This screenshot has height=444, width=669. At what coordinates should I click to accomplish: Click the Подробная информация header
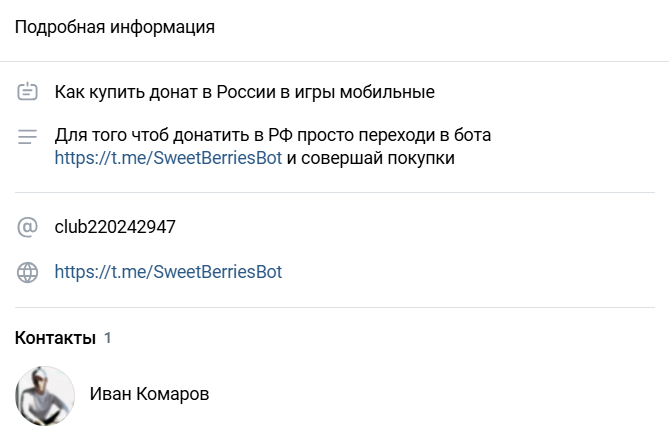(115, 27)
